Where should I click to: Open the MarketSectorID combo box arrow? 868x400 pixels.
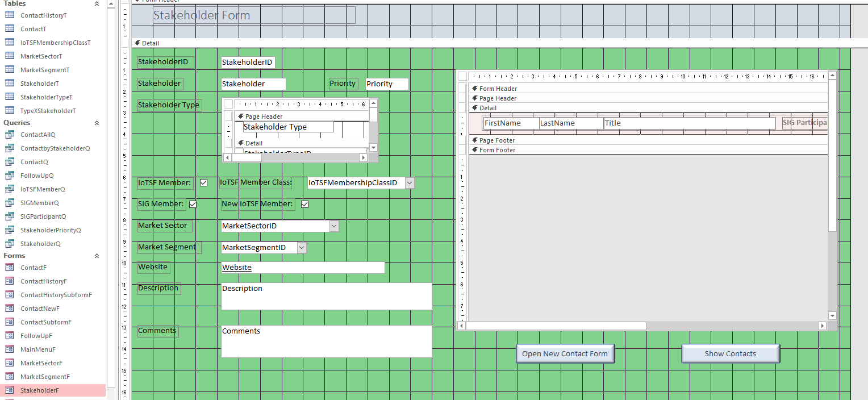pyautogui.click(x=334, y=226)
